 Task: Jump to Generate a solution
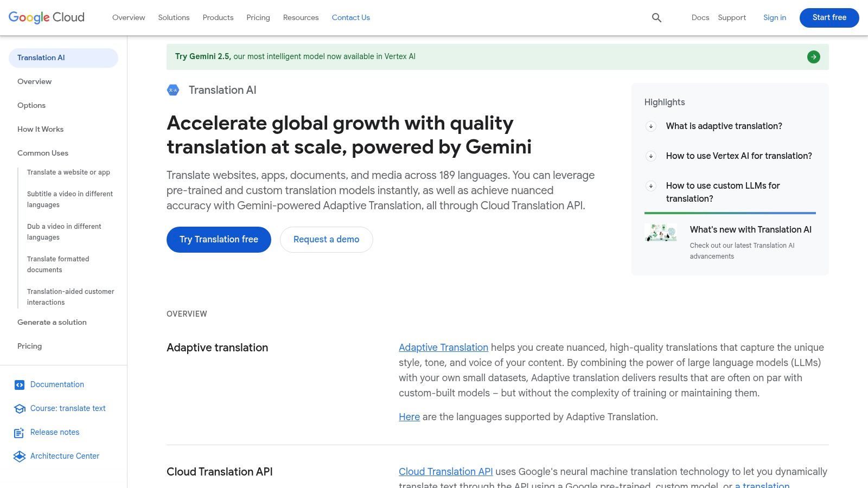pyautogui.click(x=52, y=322)
